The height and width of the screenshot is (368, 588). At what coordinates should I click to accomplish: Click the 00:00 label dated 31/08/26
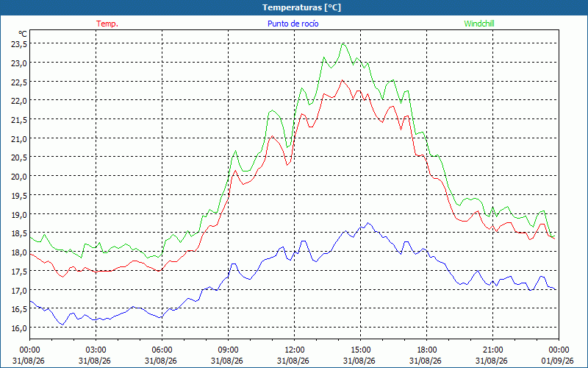pyautogui.click(x=29, y=350)
